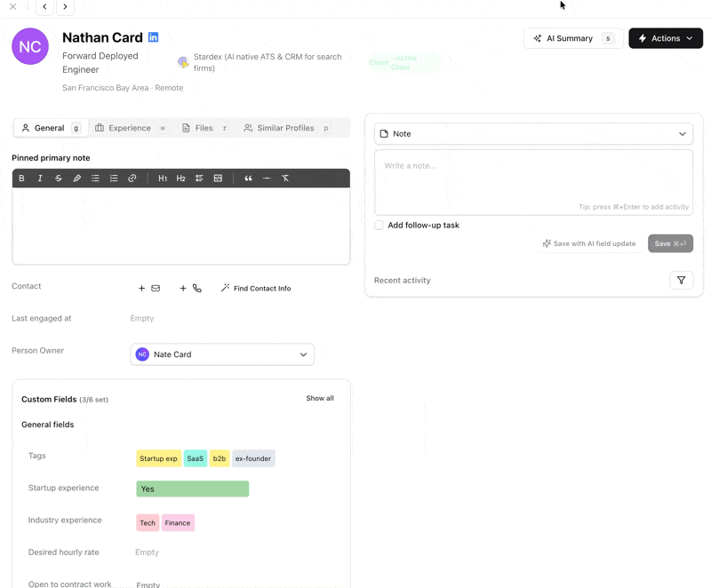Edit the empty Last engaged at value
This screenshot has width=711, height=588.
pyautogui.click(x=142, y=319)
